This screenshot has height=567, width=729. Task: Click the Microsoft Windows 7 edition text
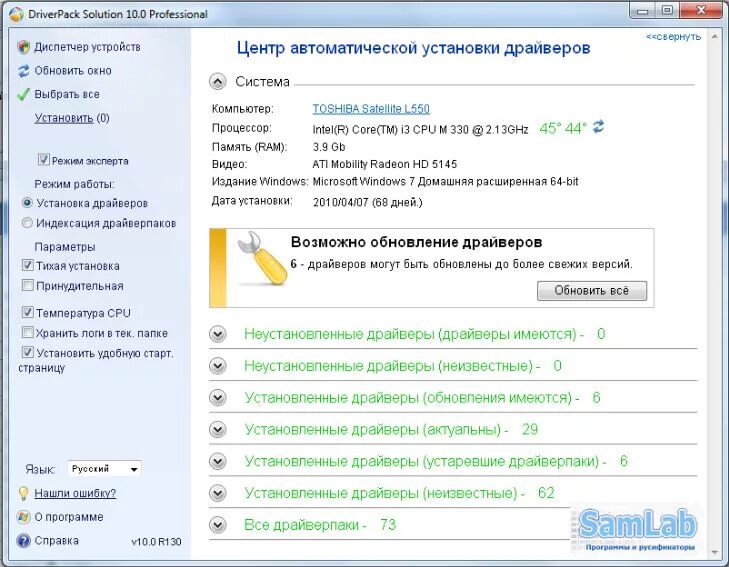(445, 182)
